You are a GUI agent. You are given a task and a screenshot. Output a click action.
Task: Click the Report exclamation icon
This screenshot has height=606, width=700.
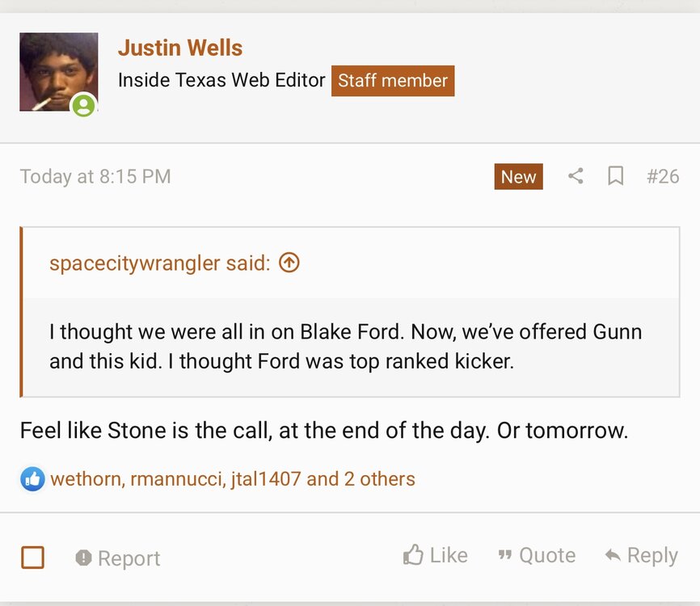[83, 558]
